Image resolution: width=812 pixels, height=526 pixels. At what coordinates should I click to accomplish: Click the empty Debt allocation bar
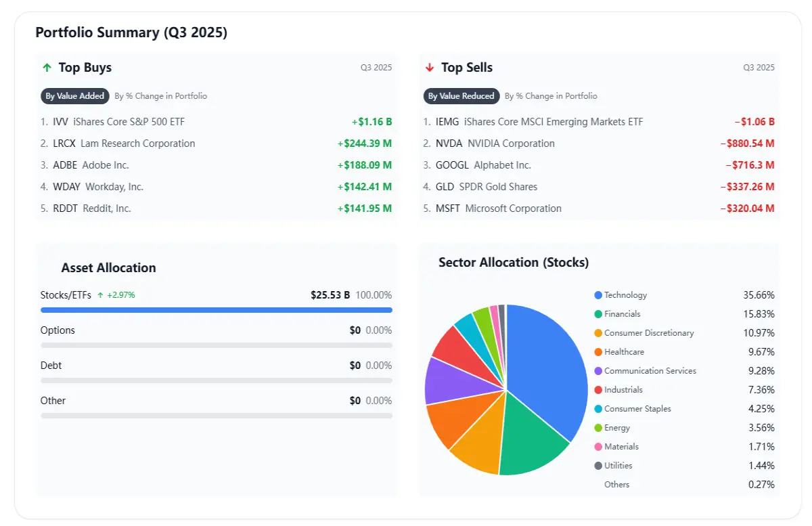coord(217,380)
